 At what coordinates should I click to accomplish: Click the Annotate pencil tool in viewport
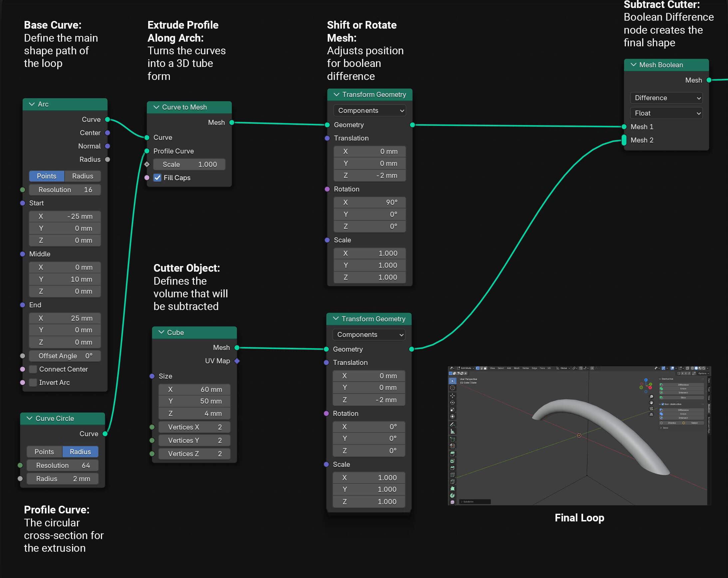click(x=453, y=424)
